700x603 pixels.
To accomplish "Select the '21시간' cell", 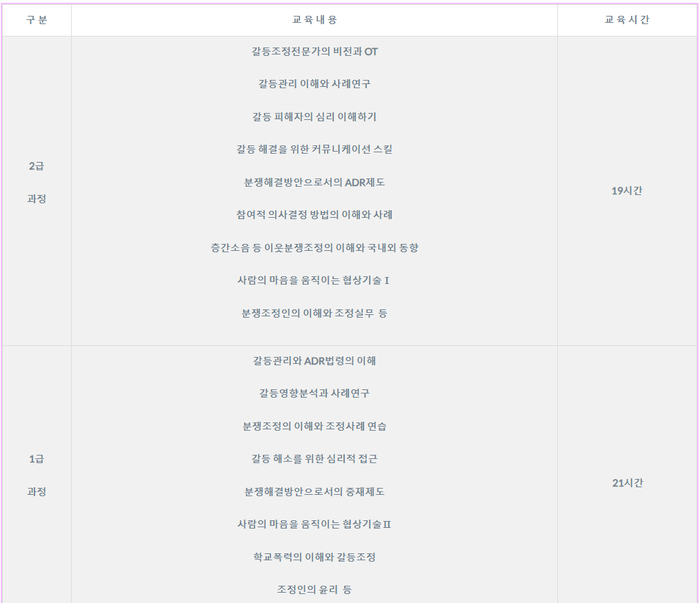I will (627, 483).
